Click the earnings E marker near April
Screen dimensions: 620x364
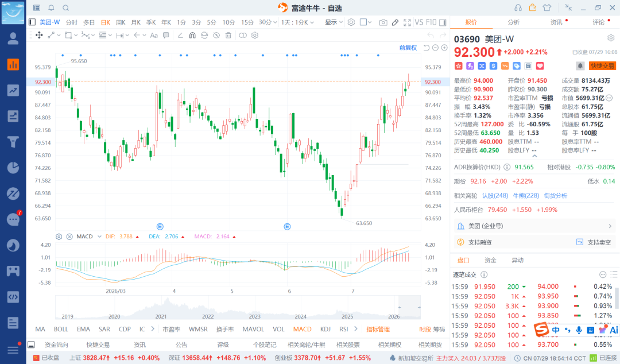pyautogui.click(x=160, y=226)
